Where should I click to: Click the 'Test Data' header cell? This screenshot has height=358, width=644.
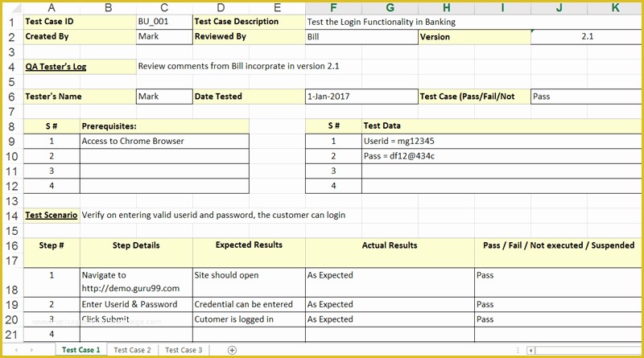coord(502,126)
